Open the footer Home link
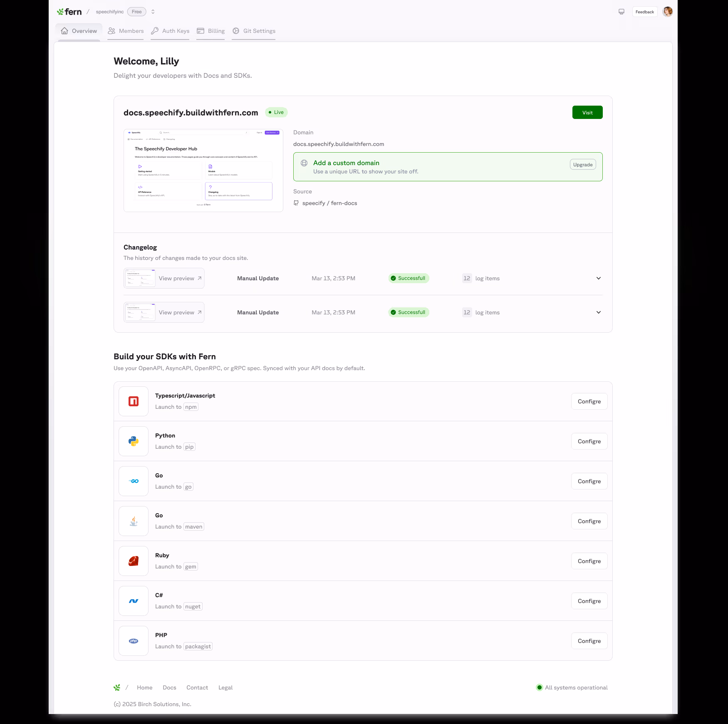Viewport: 728px width, 724px height. tap(145, 687)
